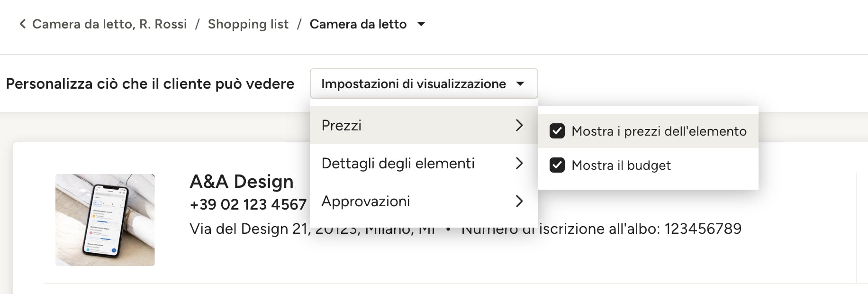Open the Approvazioni submenu
The width and height of the screenshot is (868, 294).
[x=424, y=201]
